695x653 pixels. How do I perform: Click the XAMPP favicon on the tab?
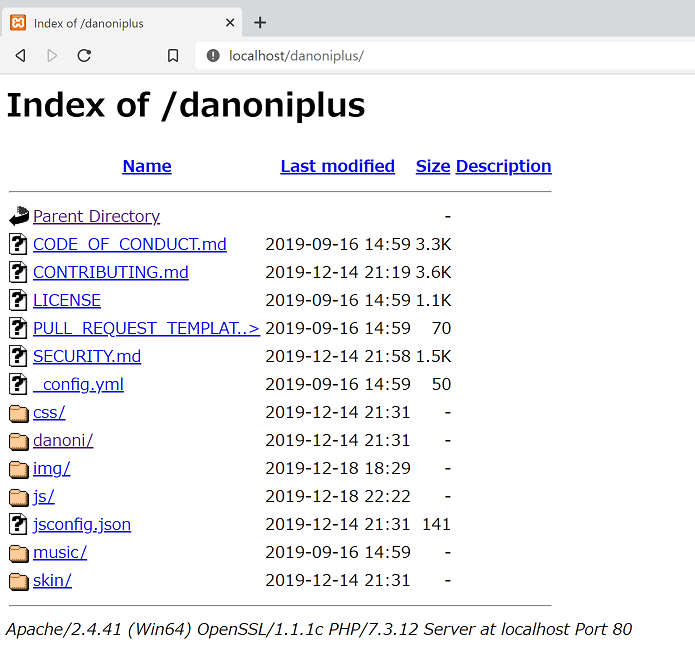[x=18, y=23]
